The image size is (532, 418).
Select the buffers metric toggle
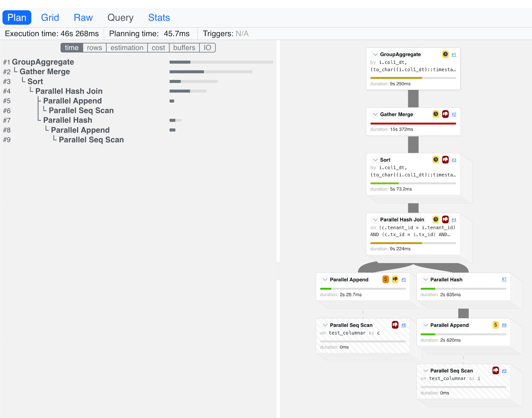coord(184,48)
